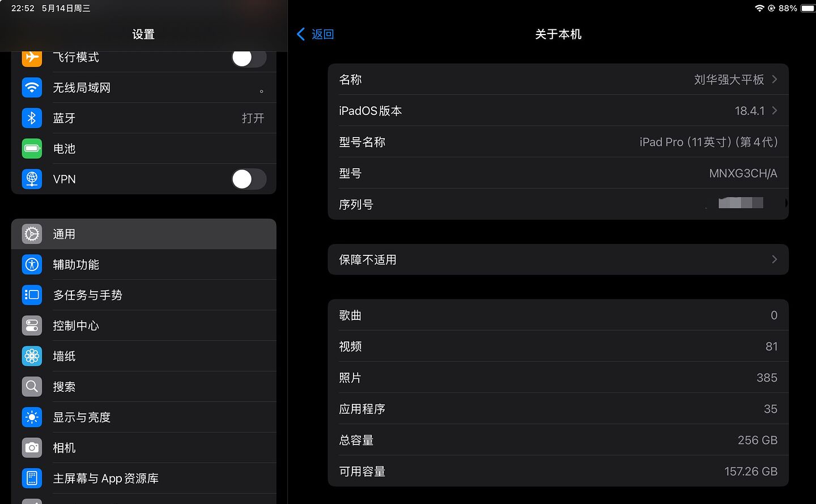Open 相机 settings

pyautogui.click(x=144, y=448)
